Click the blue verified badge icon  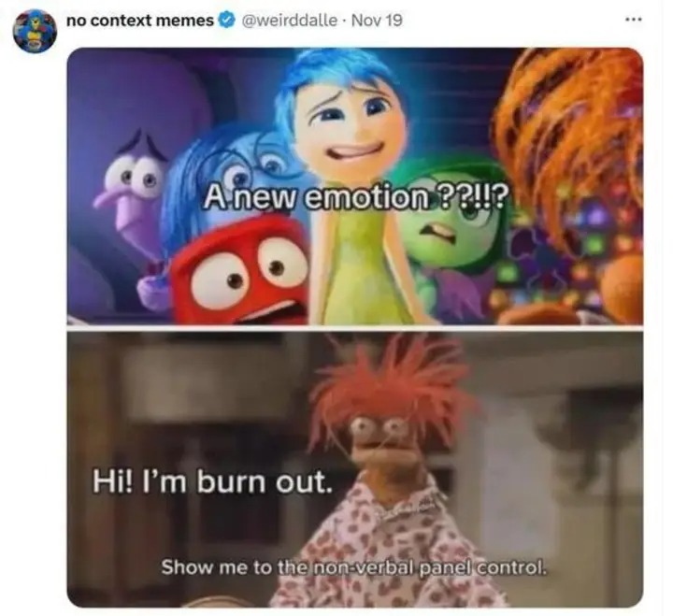tap(227, 21)
